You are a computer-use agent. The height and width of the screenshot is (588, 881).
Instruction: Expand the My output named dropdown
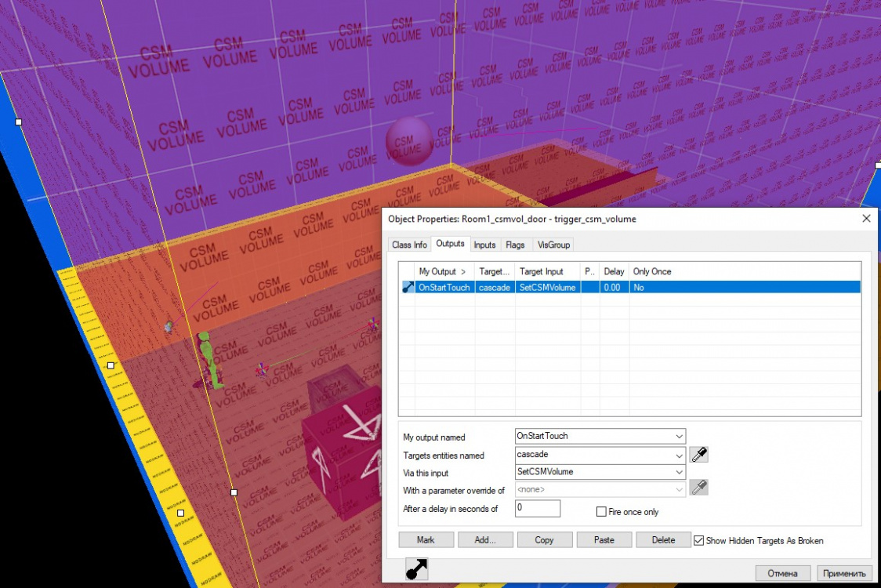pyautogui.click(x=679, y=436)
